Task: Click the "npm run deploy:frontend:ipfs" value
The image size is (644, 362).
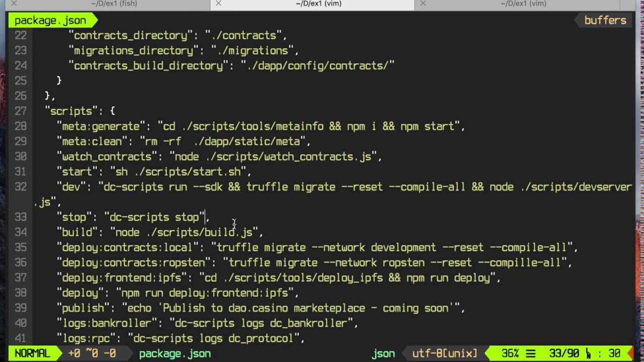Action: pos(205,293)
